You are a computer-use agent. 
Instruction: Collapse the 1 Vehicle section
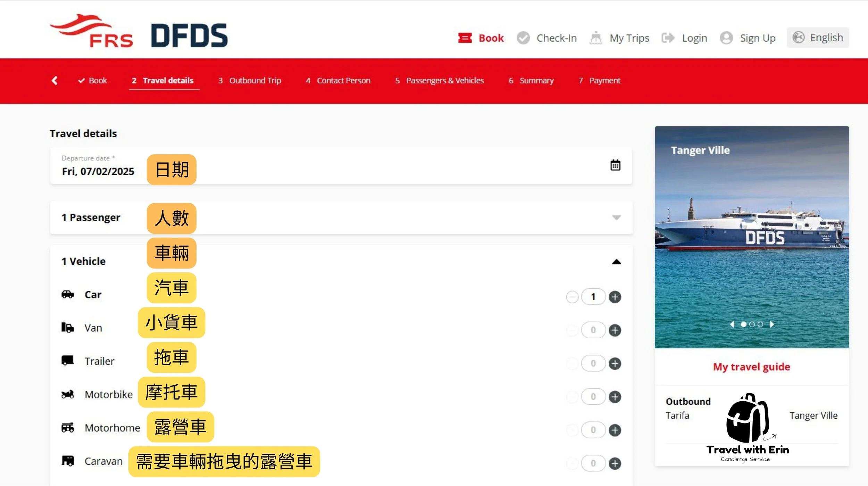coord(616,262)
